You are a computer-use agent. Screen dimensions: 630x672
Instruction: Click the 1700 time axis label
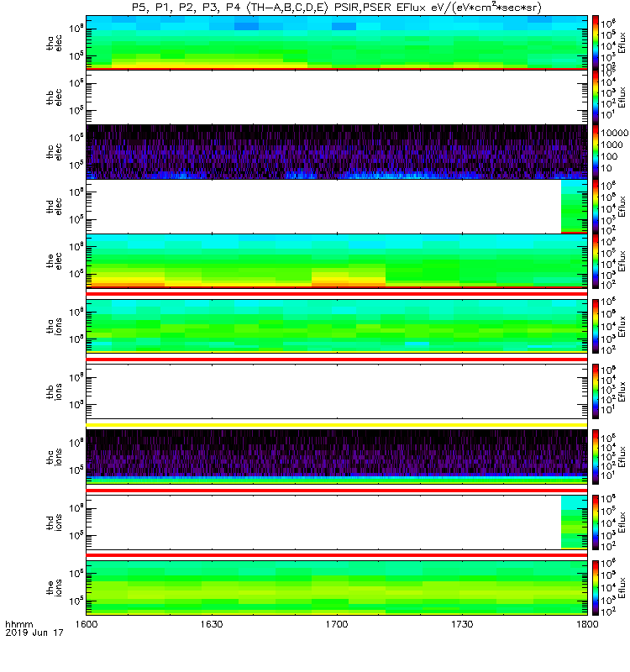337,624
